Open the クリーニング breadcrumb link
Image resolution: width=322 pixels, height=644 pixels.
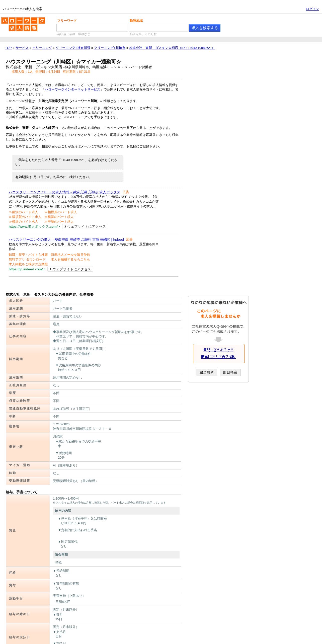click(x=42, y=48)
